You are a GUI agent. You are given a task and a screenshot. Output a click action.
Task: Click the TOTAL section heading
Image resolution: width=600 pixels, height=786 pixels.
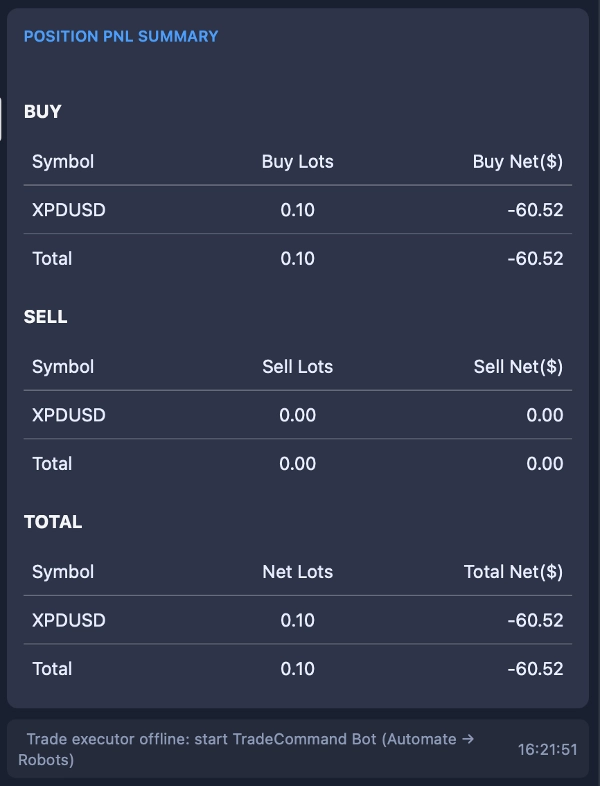(x=53, y=522)
